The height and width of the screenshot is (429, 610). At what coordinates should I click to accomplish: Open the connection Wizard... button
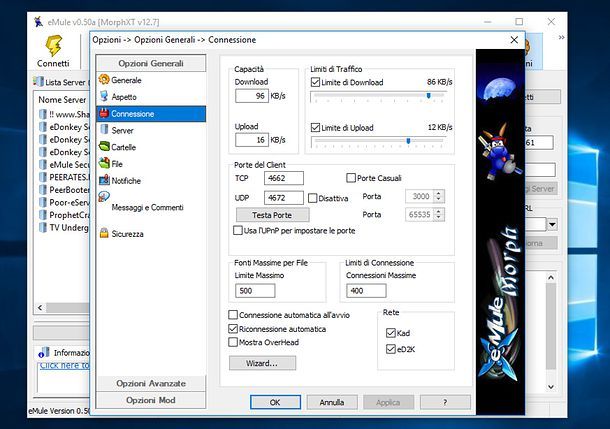(x=262, y=363)
